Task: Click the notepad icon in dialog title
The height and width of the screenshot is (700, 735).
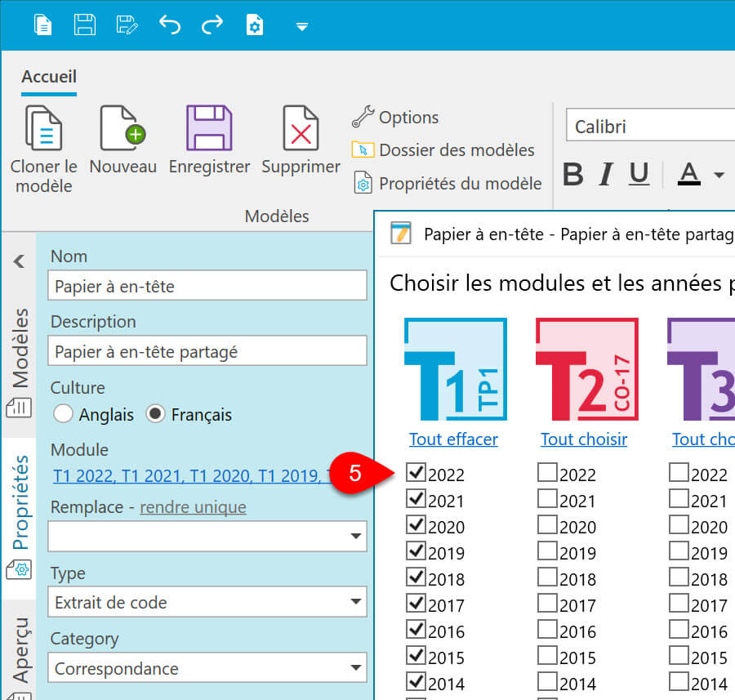Action: click(x=401, y=233)
